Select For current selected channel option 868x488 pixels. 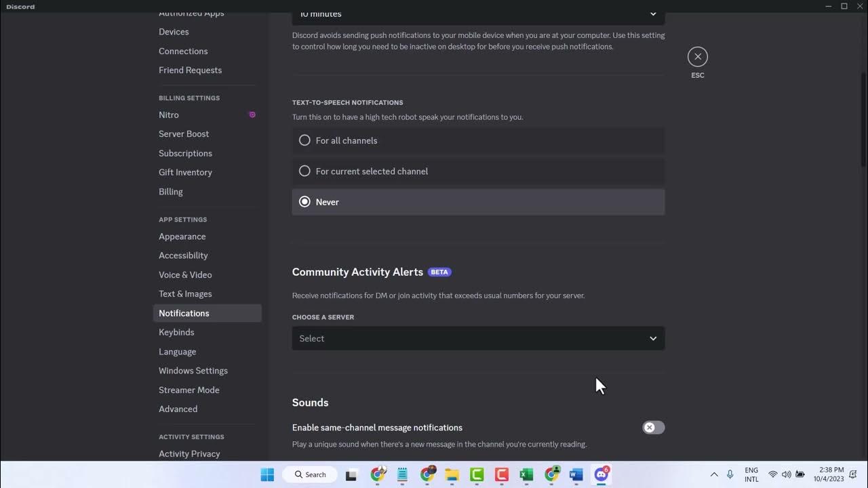[x=478, y=171]
